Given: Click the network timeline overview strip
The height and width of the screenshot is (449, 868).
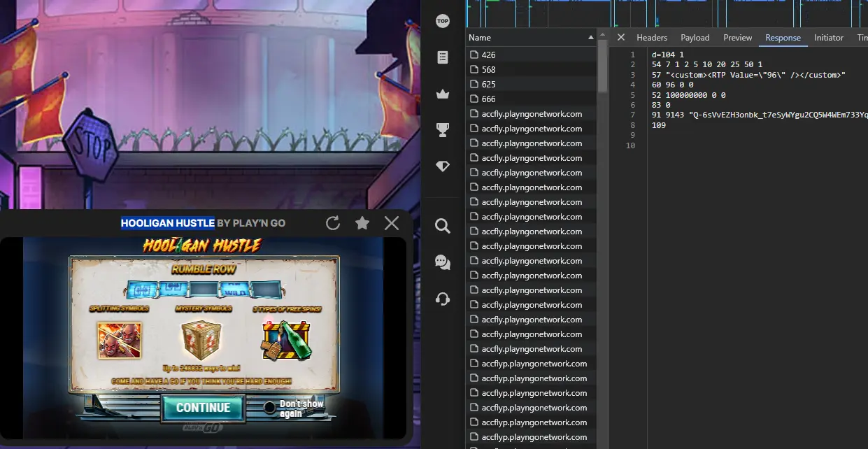Looking at the screenshot, I should tap(667, 13).
